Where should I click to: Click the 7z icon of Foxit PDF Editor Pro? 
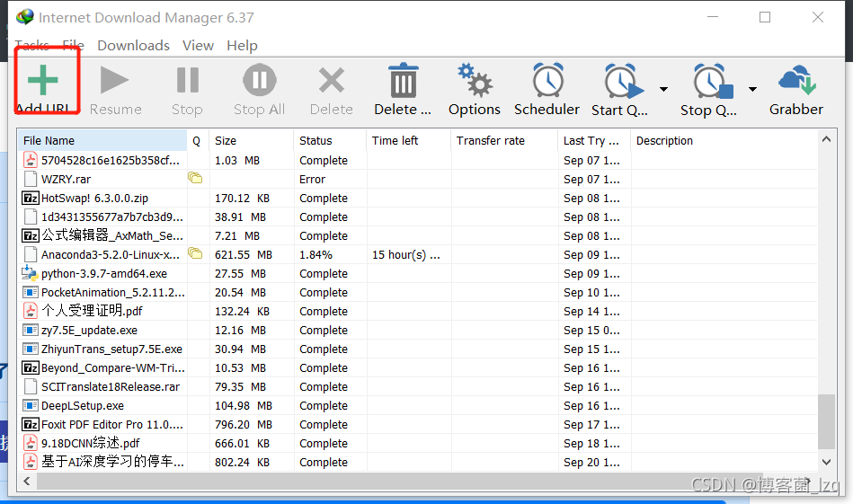pos(31,425)
